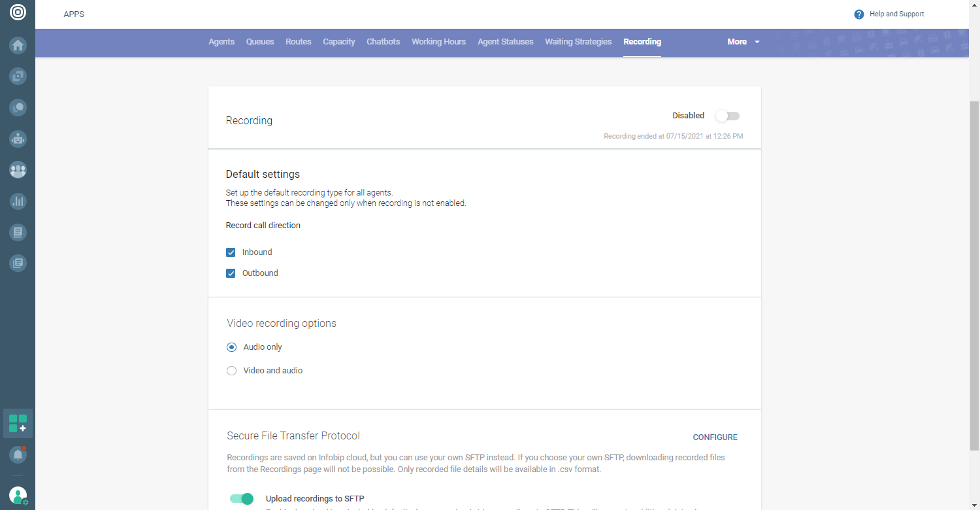
Task: Enable the Recording toggle switch
Action: tap(727, 116)
